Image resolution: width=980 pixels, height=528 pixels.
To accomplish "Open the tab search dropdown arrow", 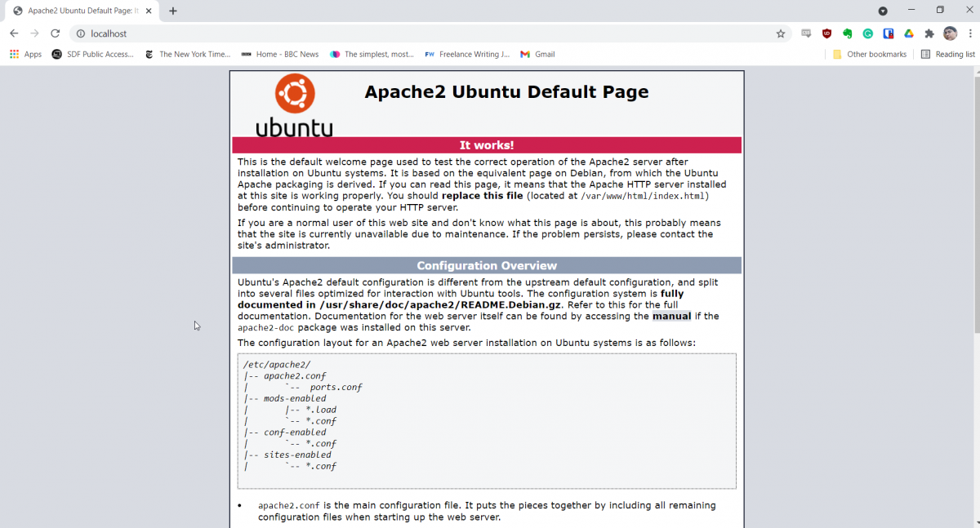I will click(883, 11).
